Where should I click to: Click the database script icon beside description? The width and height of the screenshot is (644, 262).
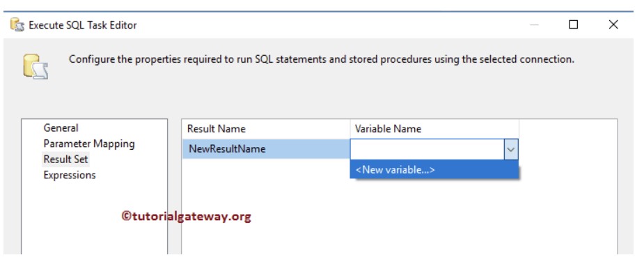tap(36, 66)
